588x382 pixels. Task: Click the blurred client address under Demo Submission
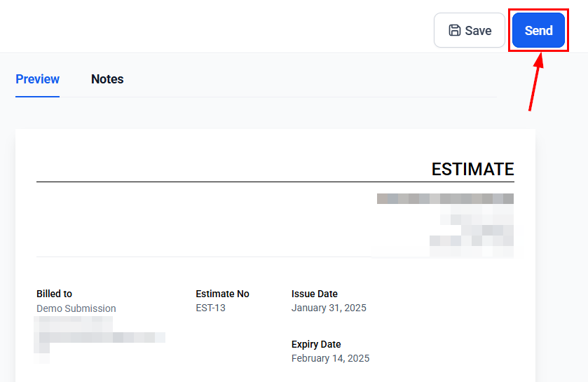(98, 336)
